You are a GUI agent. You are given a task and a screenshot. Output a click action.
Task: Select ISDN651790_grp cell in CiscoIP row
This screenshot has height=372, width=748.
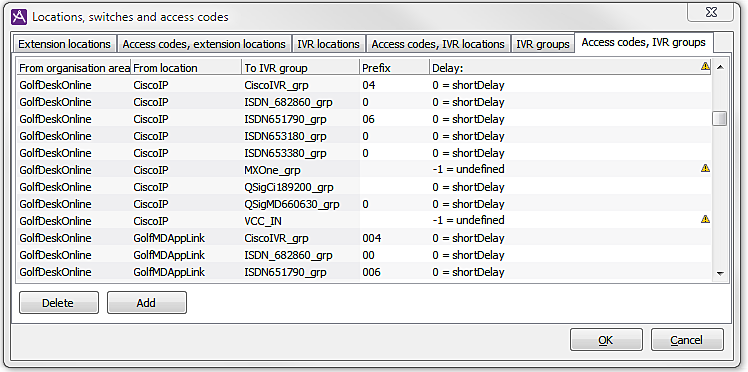(301, 119)
